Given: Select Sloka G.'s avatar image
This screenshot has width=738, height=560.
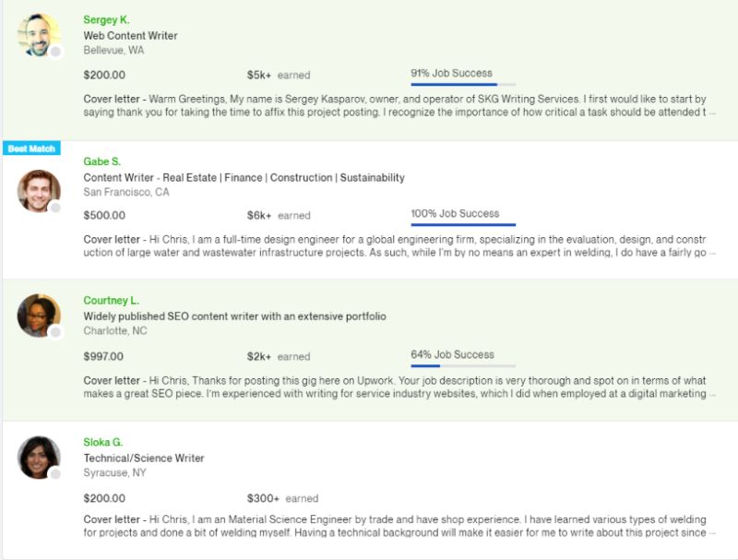Looking at the screenshot, I should [x=38, y=457].
